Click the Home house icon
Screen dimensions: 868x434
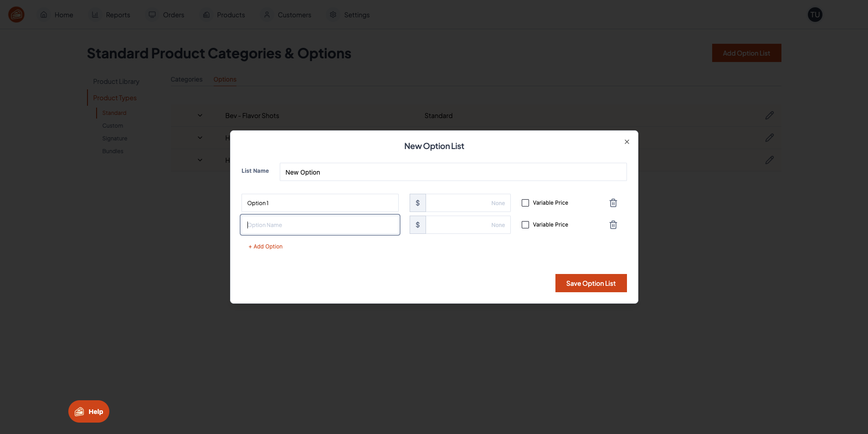tap(44, 15)
